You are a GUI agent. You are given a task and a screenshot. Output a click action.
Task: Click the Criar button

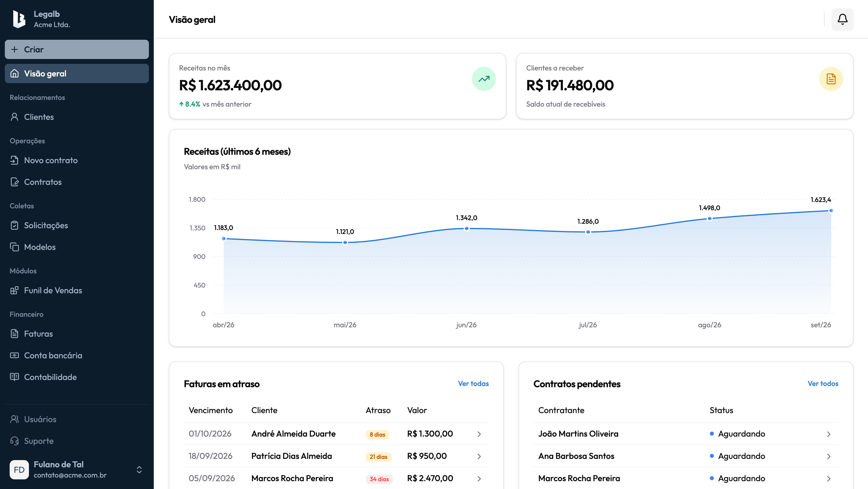(x=77, y=49)
